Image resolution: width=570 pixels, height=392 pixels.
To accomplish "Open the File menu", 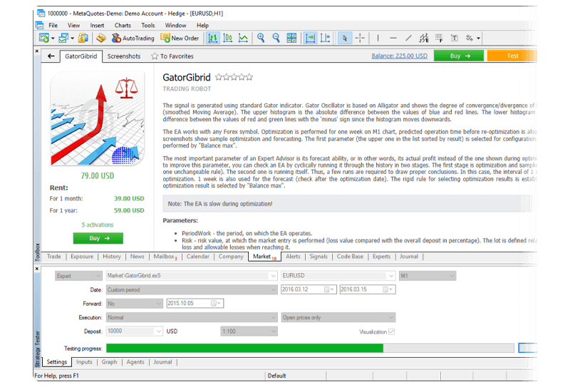I will pyautogui.click(x=53, y=26).
